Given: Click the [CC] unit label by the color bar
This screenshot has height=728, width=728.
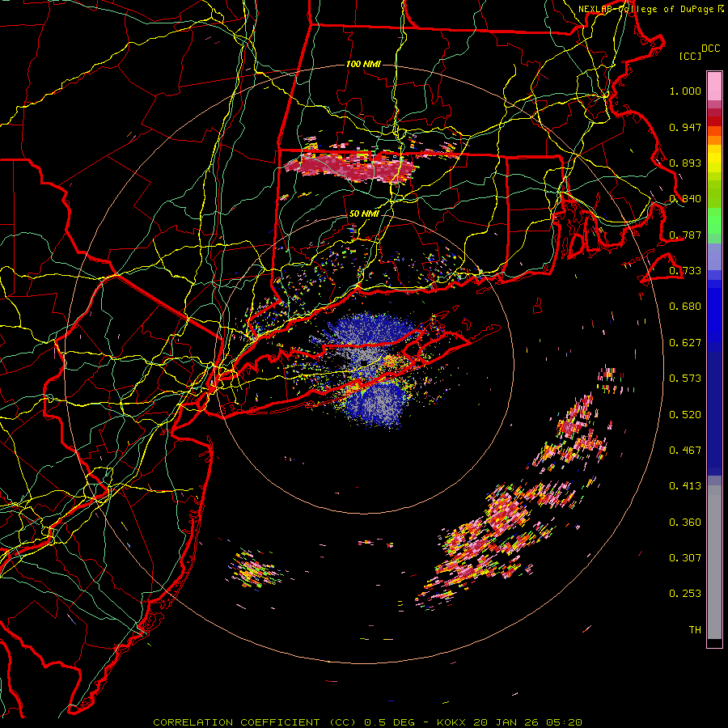Looking at the screenshot, I should click(691, 56).
